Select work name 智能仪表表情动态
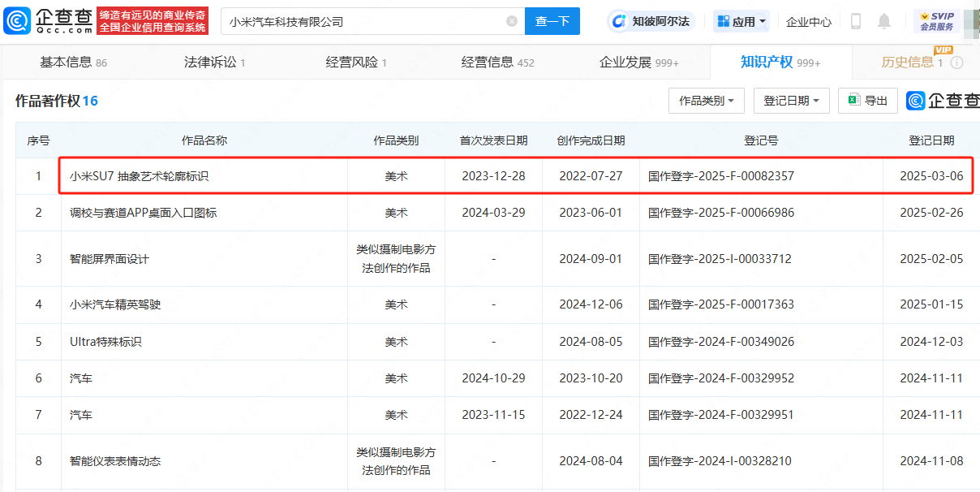Screen dimensions: 980x492 [x=115, y=461]
